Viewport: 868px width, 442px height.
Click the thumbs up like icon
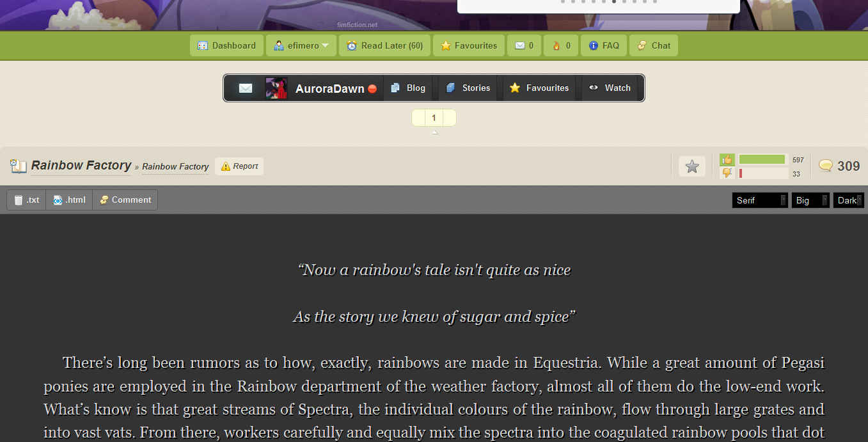[727, 160]
